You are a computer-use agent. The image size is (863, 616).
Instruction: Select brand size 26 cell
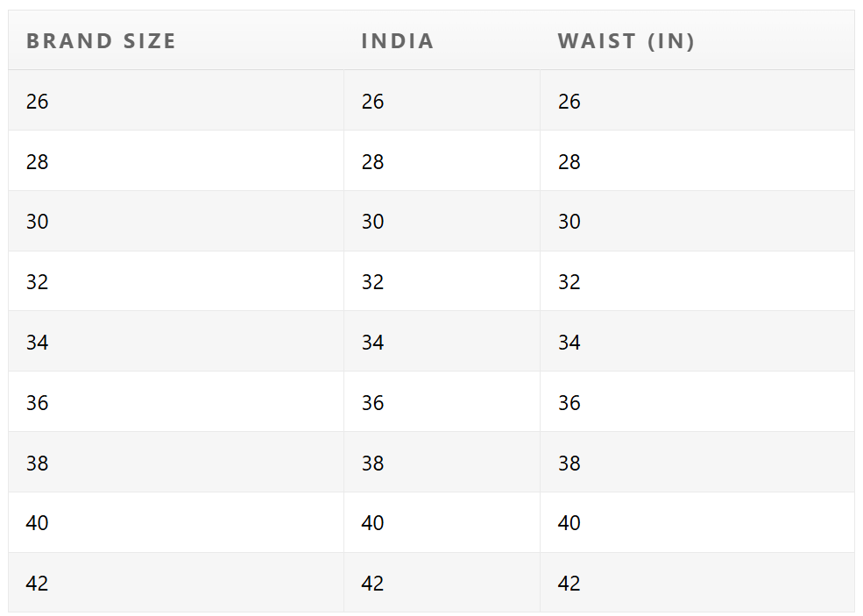pyautogui.click(x=176, y=100)
